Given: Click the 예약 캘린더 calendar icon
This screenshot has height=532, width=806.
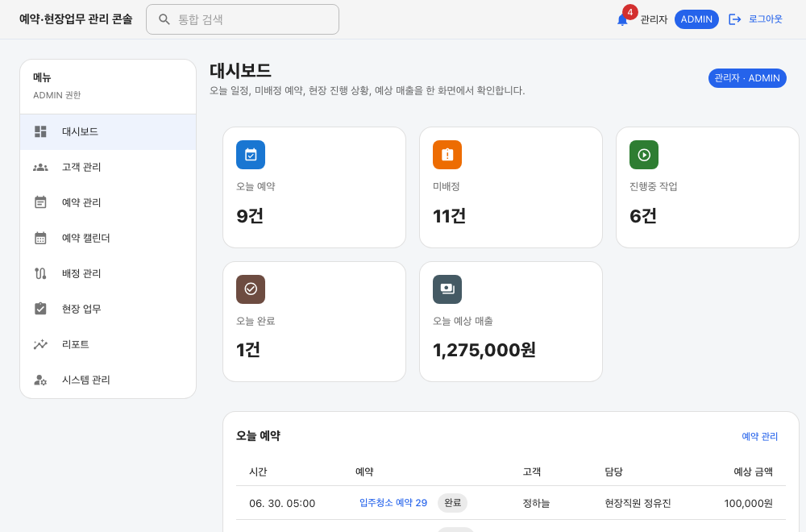Looking at the screenshot, I should tap(40, 238).
